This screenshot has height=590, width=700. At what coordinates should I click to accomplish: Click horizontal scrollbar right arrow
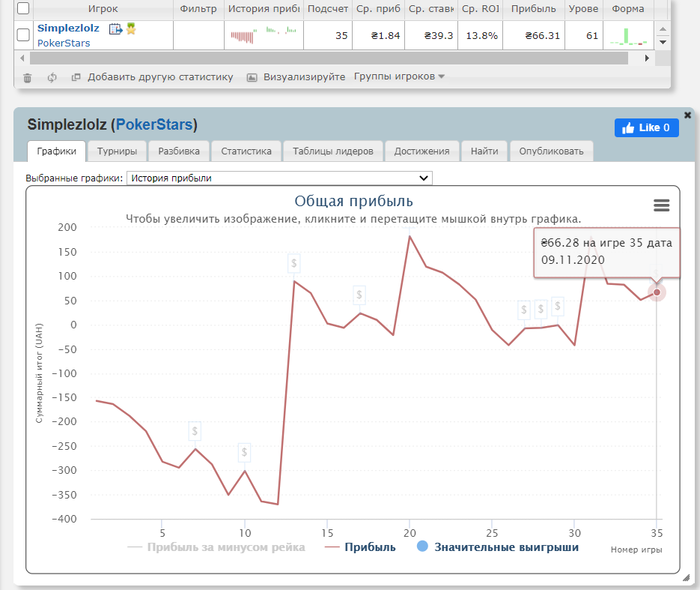point(646,58)
